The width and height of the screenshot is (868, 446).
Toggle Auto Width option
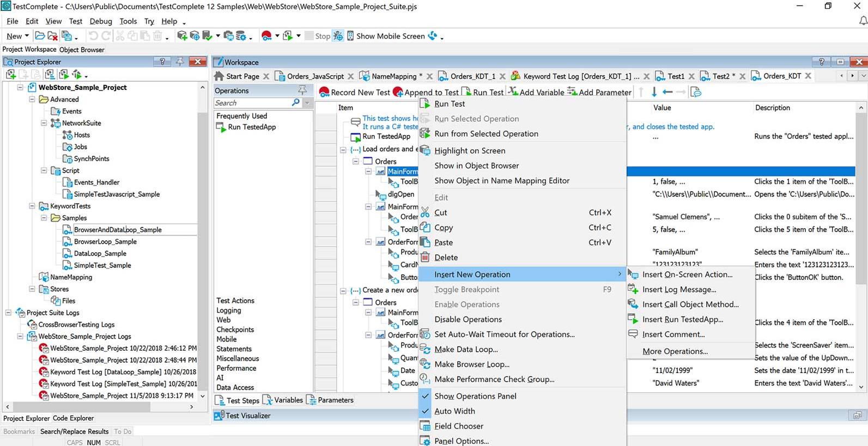coord(454,411)
